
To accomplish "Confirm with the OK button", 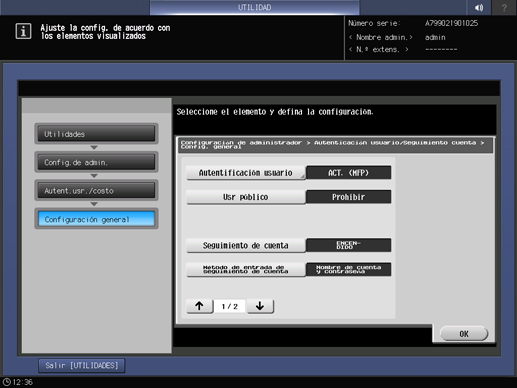I will (x=464, y=334).
